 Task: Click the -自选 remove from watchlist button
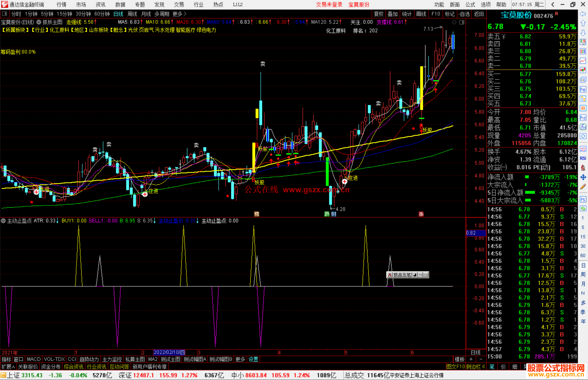tap(464, 14)
